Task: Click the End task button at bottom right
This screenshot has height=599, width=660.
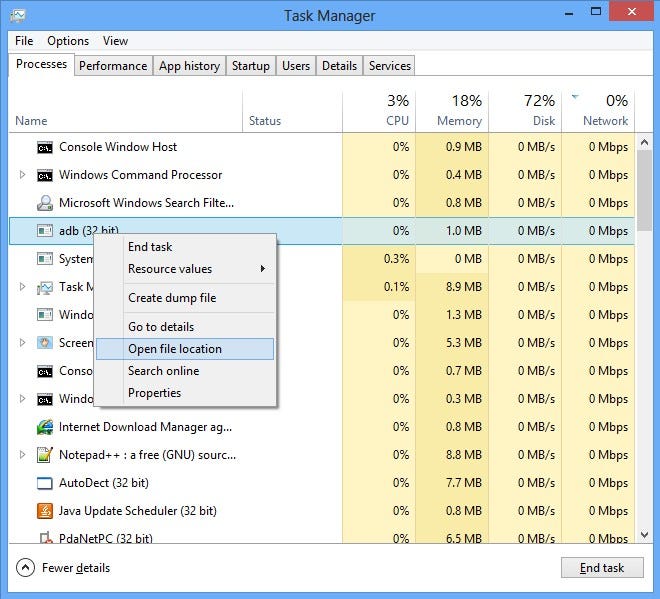Action: pyautogui.click(x=602, y=568)
